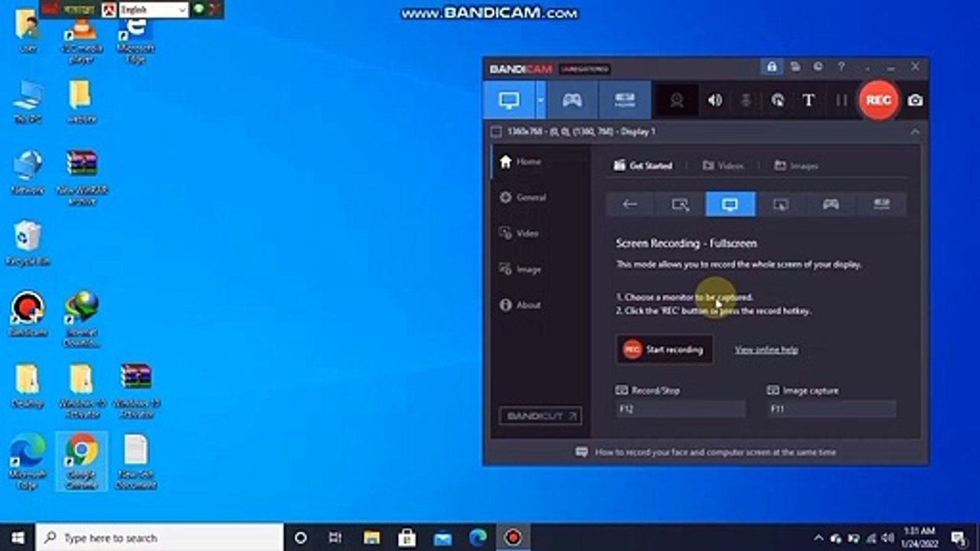
Task: Click the taskbar clock showing 1/24/2022
Action: click(x=920, y=536)
